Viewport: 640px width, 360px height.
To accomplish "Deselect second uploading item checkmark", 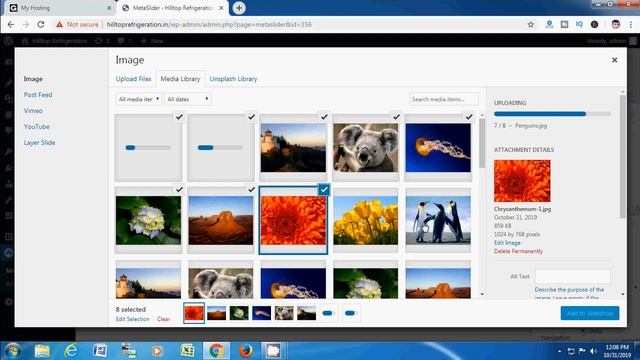I will pyautogui.click(x=251, y=117).
